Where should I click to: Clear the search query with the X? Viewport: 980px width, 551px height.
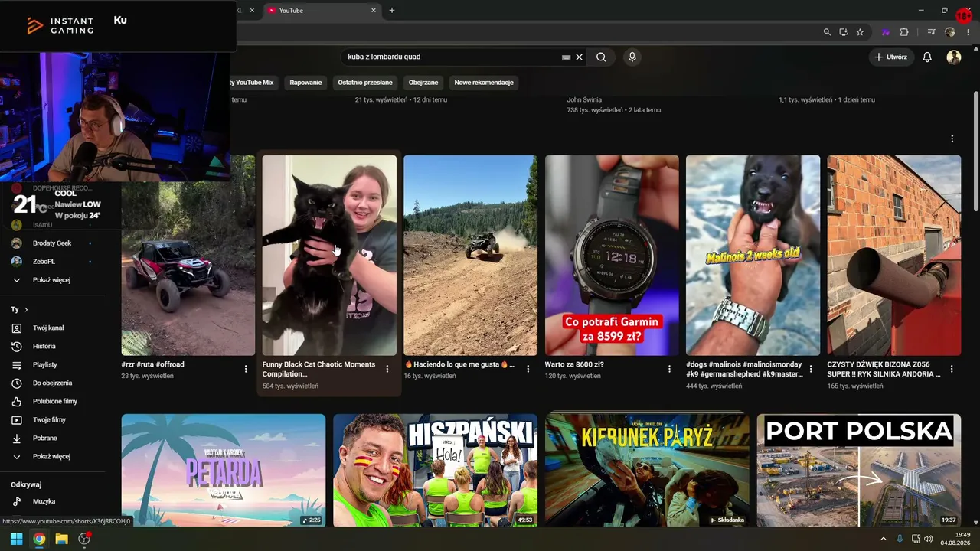pos(580,57)
